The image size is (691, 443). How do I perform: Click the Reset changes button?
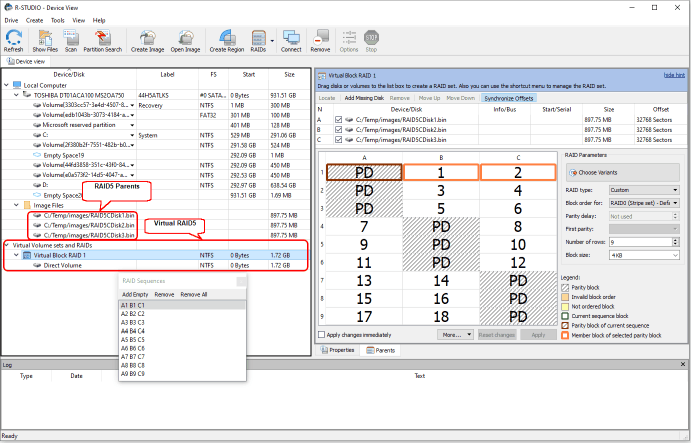tap(497, 335)
